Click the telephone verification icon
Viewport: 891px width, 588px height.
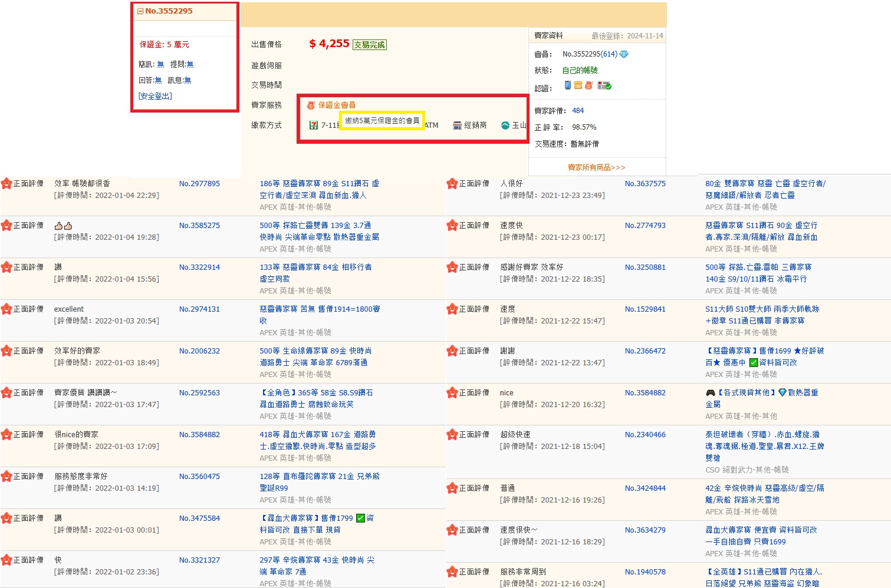click(x=578, y=85)
